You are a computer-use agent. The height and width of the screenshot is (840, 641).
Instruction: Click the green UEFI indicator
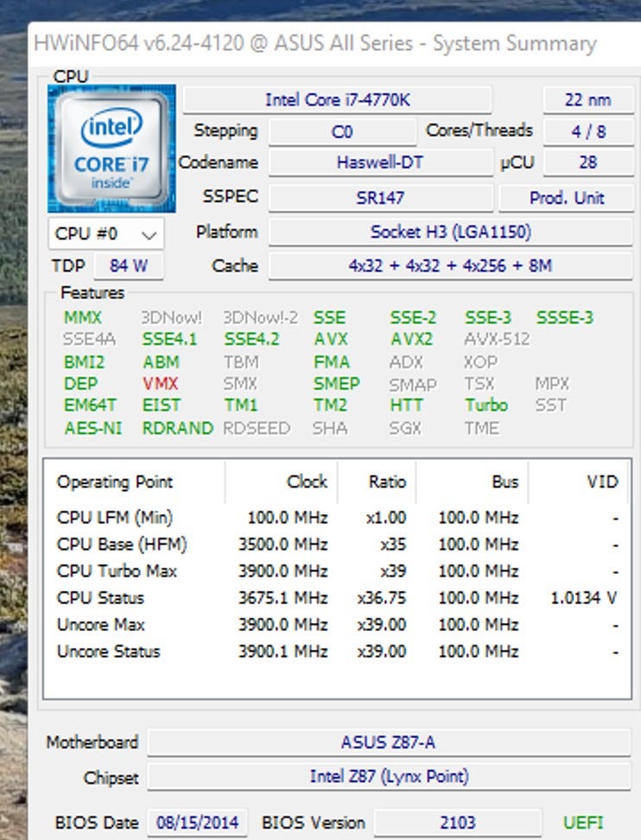(x=583, y=823)
